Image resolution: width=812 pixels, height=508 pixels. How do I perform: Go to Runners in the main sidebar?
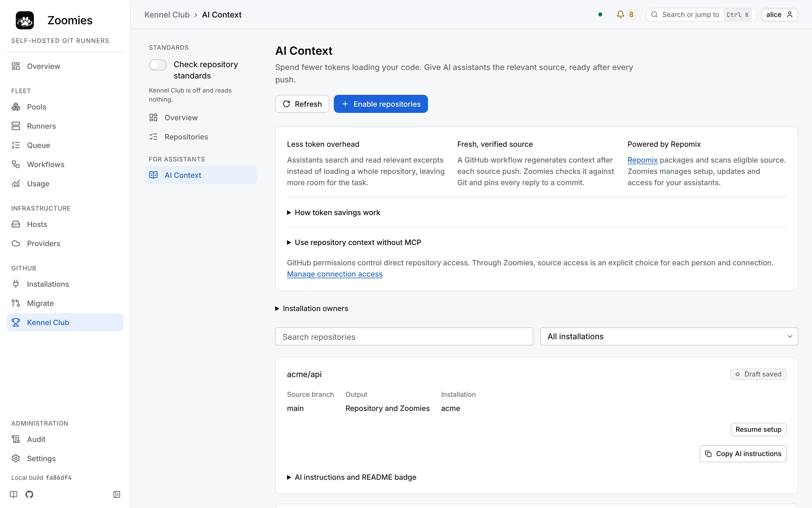coord(65,126)
